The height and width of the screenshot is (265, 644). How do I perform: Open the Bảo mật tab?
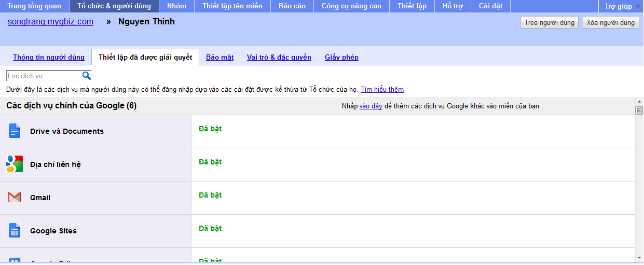[220, 57]
